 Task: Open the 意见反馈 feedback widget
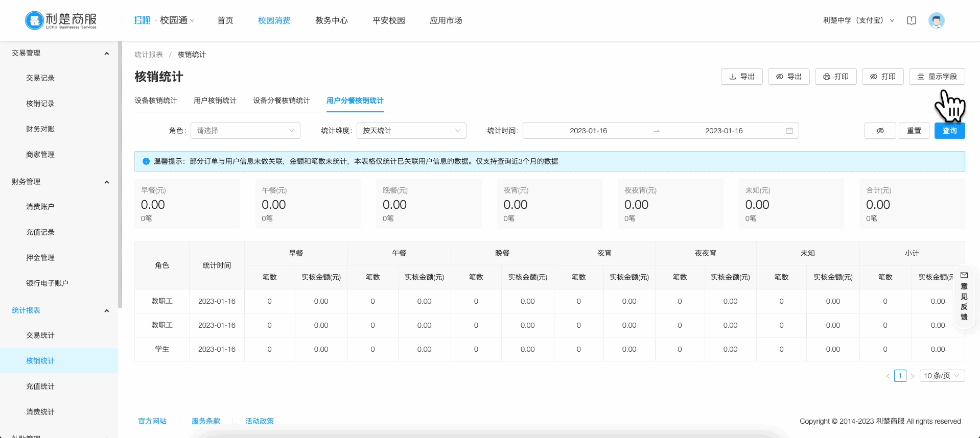(x=964, y=297)
